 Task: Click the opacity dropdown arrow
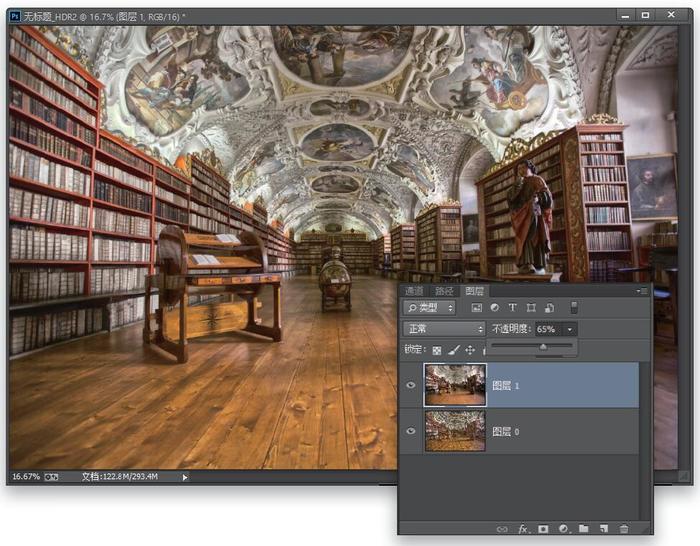point(570,329)
